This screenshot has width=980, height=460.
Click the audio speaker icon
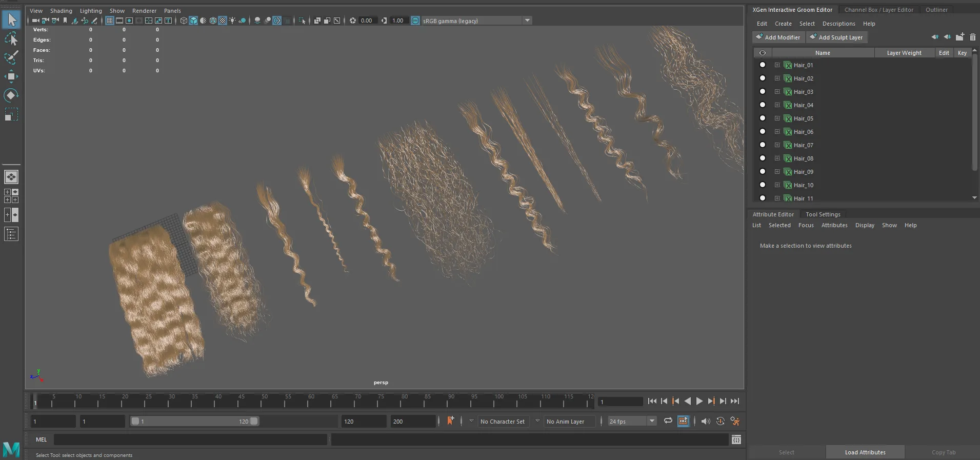(x=706, y=421)
